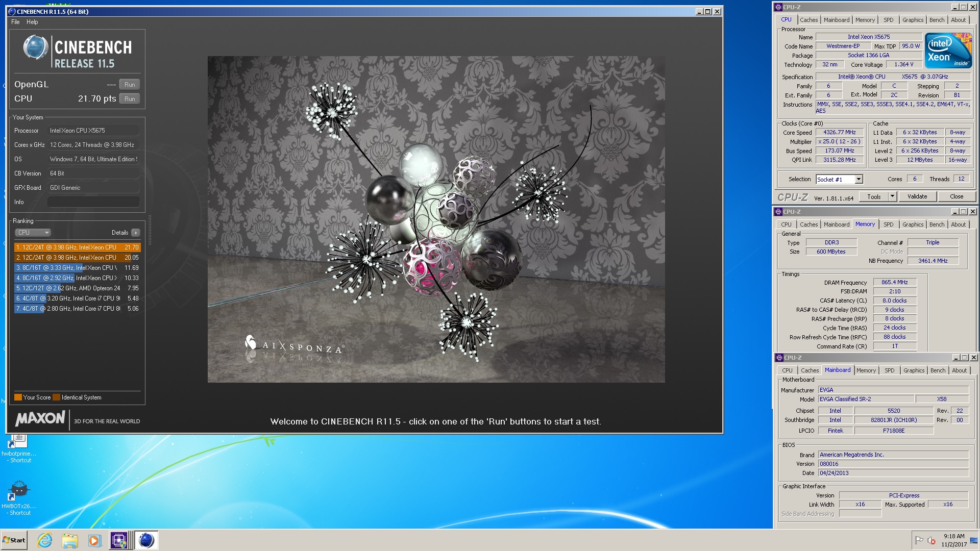Screen dimensions: 980x551
Task: Open the HWBOTx26 shortcut on desktop
Action: pyautogui.click(x=19, y=498)
